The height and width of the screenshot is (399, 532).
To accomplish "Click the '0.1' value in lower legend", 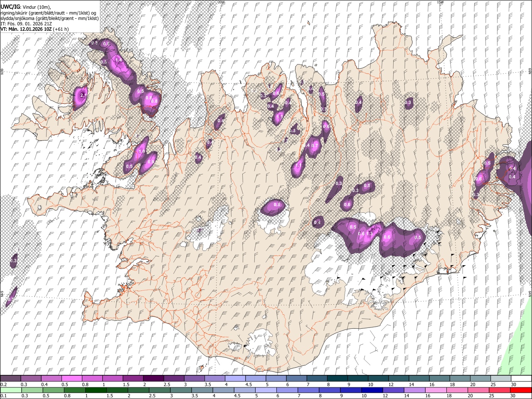I will point(4,396).
